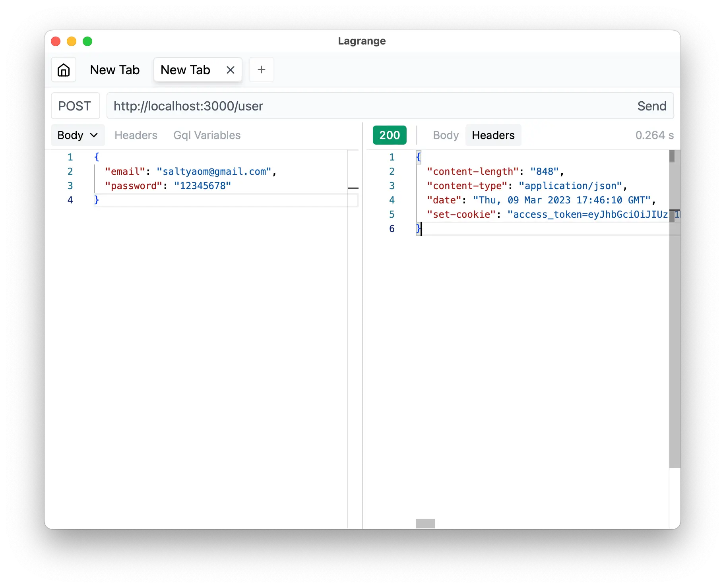Viewport: 725px width, 588px height.
Task: Click the 0.264 s response time
Action: point(654,135)
